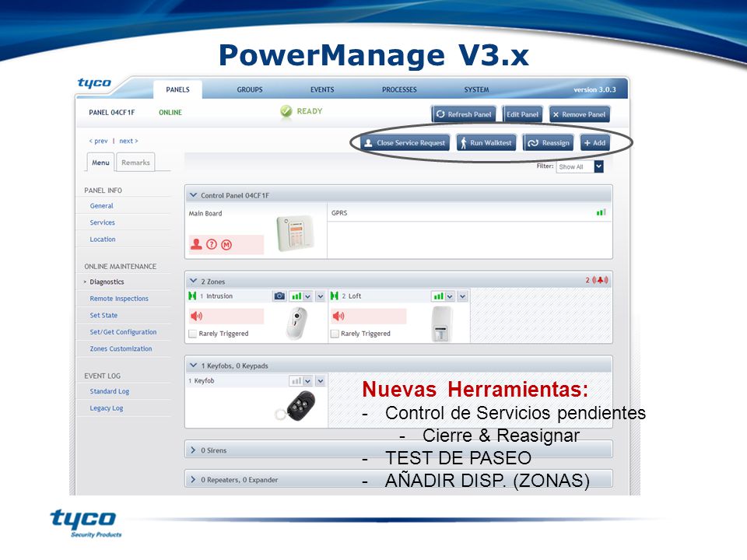Expand the 0 Sirens section

[193, 450]
